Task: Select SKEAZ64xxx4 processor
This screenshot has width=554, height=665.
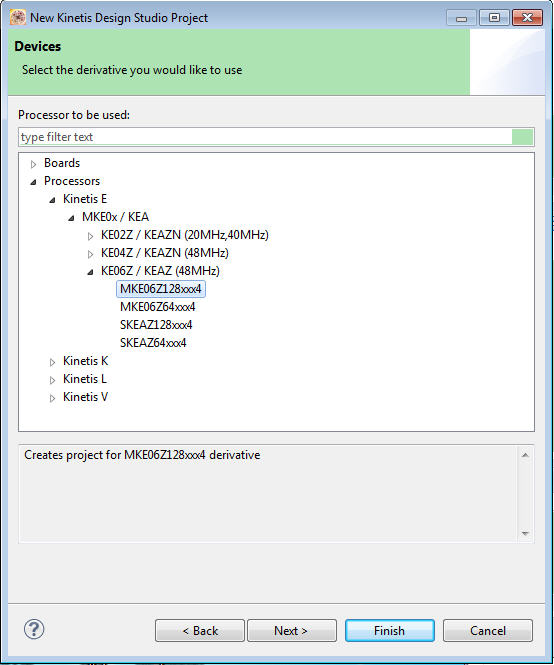Action: pos(153,343)
